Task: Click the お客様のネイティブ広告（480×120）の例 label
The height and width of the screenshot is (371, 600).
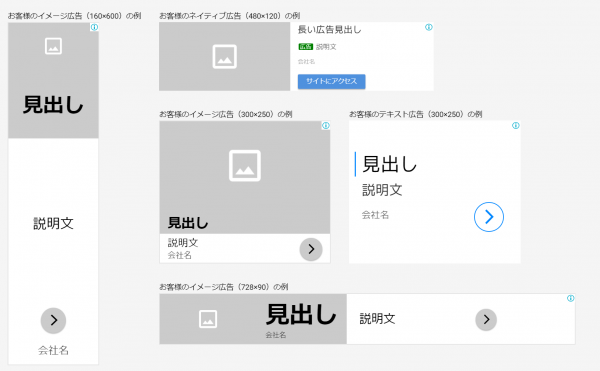Action: coord(230,16)
